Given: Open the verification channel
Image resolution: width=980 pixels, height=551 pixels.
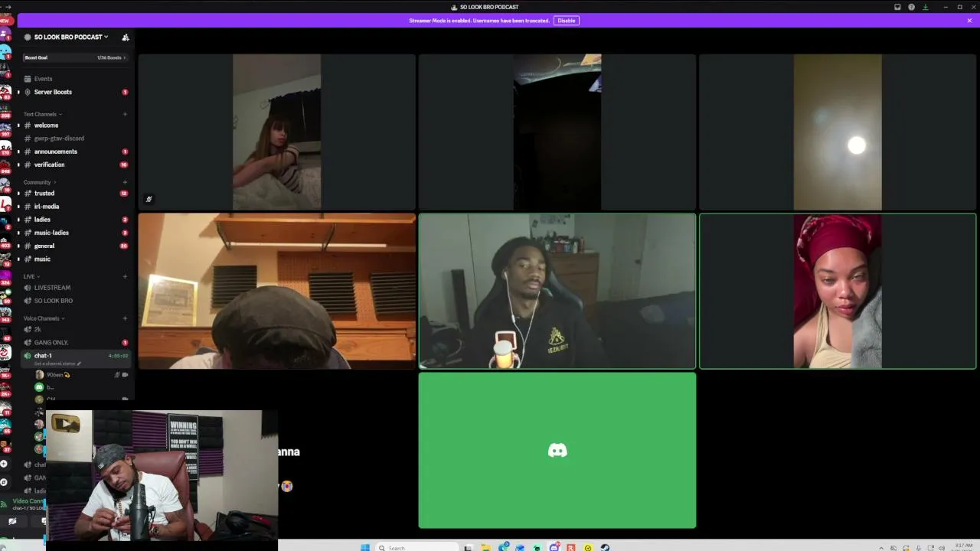Looking at the screenshot, I should pos(75,165).
